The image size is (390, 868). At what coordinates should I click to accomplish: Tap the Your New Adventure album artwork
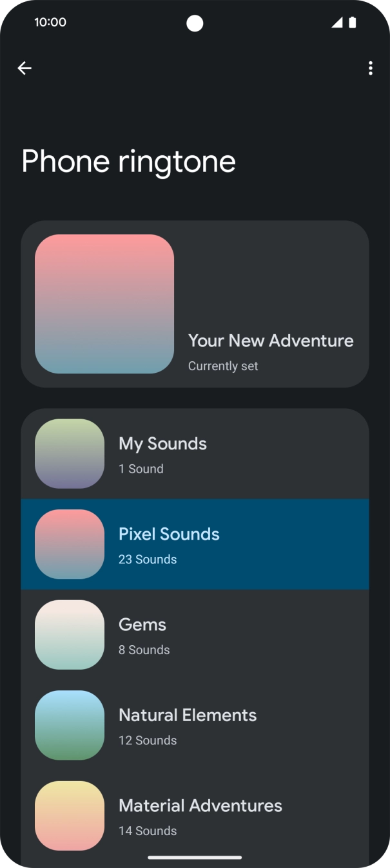pos(105,304)
